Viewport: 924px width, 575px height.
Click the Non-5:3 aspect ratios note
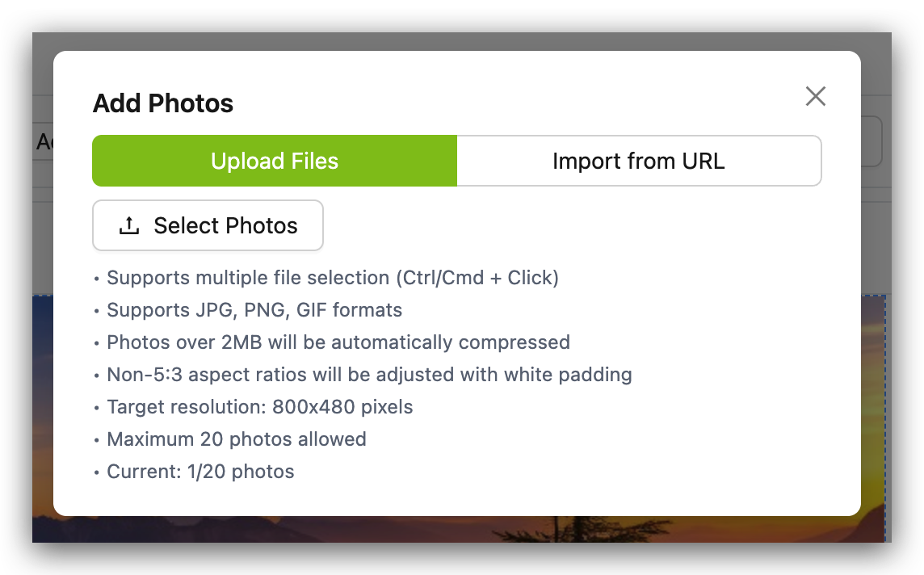click(369, 375)
